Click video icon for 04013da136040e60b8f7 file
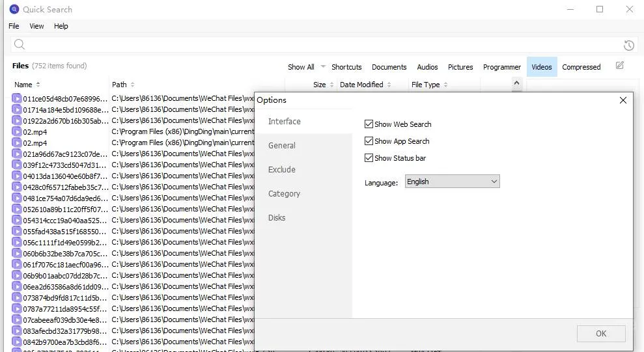The height and width of the screenshot is (352, 644). [16, 176]
